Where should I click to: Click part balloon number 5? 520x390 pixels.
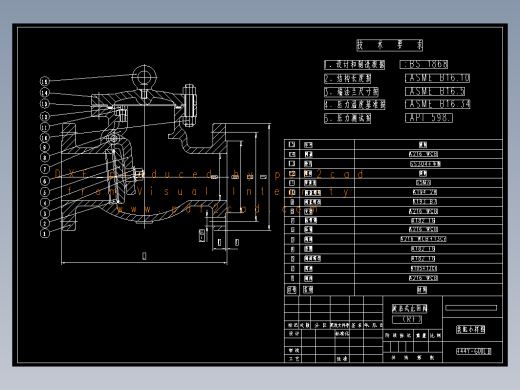(x=45, y=192)
